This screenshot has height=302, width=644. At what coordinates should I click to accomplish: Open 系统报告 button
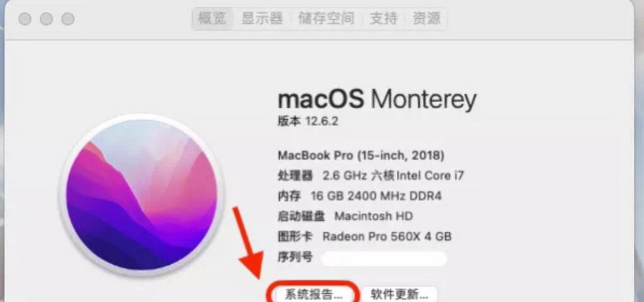[x=313, y=294]
